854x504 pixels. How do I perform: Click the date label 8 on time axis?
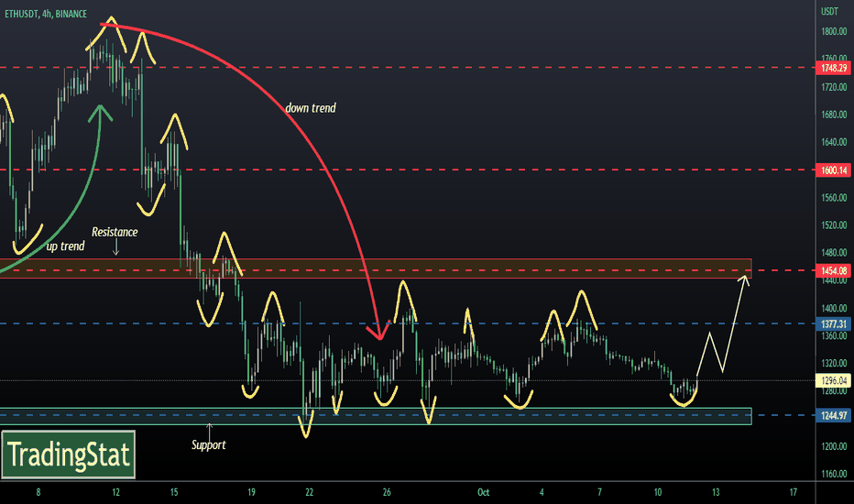click(38, 493)
